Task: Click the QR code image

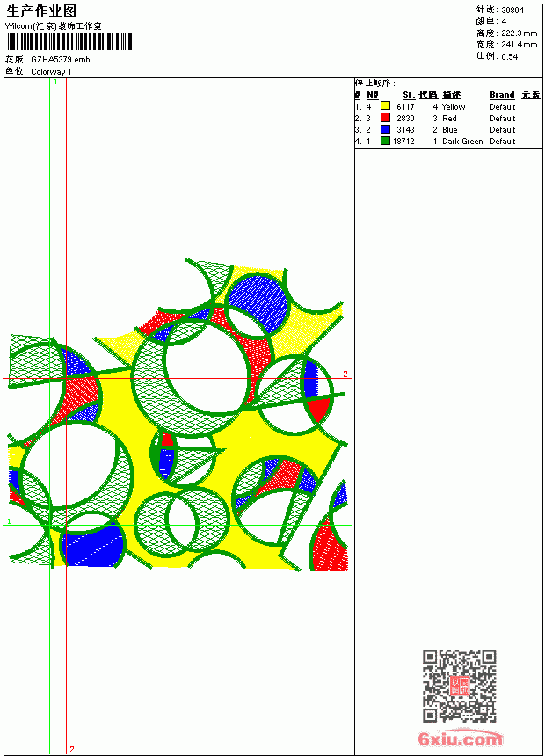Action: [x=459, y=686]
